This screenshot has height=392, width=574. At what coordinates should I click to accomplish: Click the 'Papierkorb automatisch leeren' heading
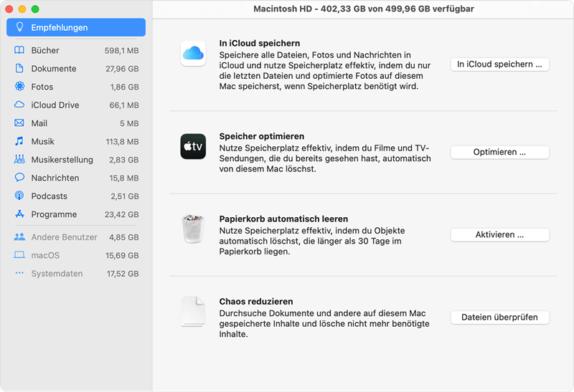click(283, 219)
